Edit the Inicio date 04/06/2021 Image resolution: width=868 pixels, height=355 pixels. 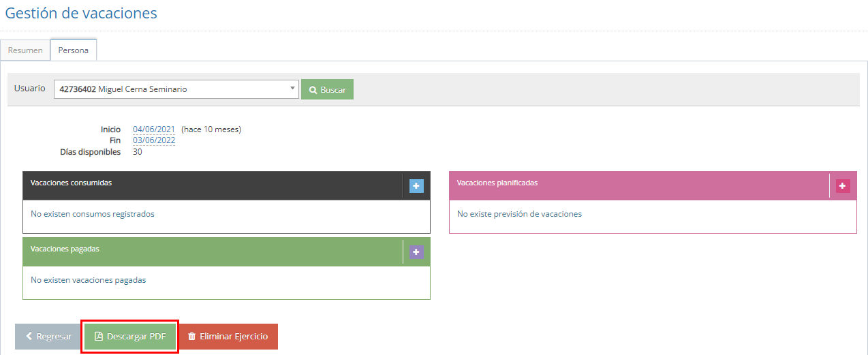(154, 129)
